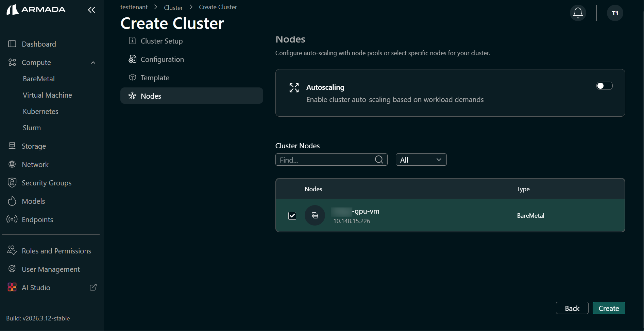Viewport: 644px width, 331px height.
Task: Click the Network globe icon
Action: 12,164
